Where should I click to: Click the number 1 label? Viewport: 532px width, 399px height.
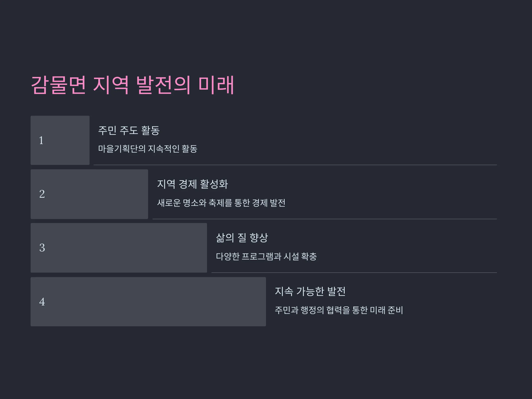pyautogui.click(x=41, y=141)
